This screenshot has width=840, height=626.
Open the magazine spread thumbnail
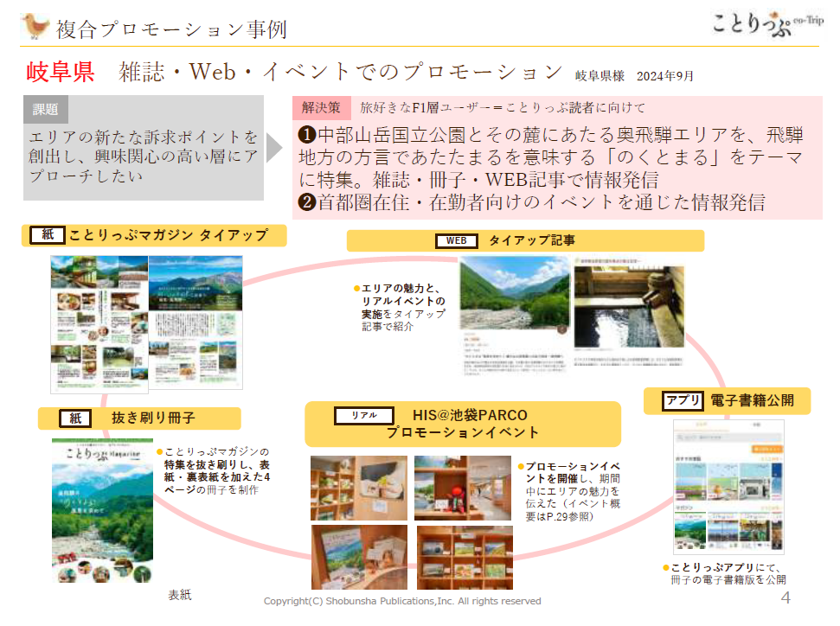click(x=146, y=323)
